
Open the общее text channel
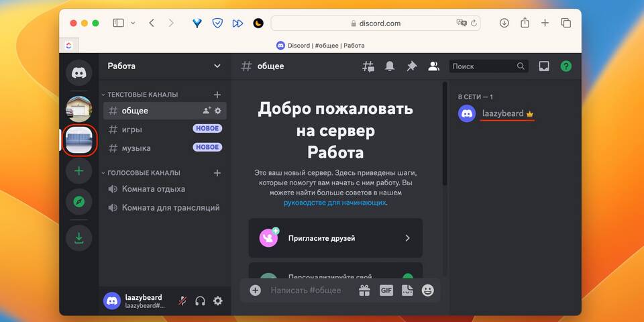pyautogui.click(x=164, y=111)
